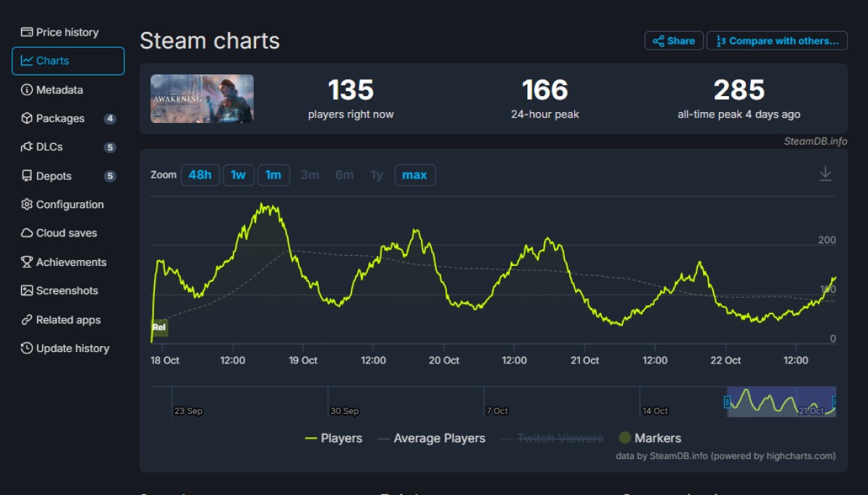Click the Steam charts heading

(210, 40)
